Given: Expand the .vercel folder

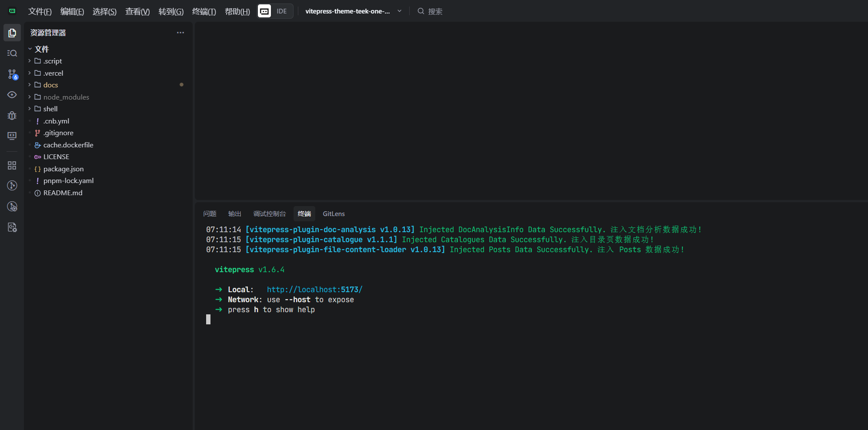Looking at the screenshot, I should point(30,73).
